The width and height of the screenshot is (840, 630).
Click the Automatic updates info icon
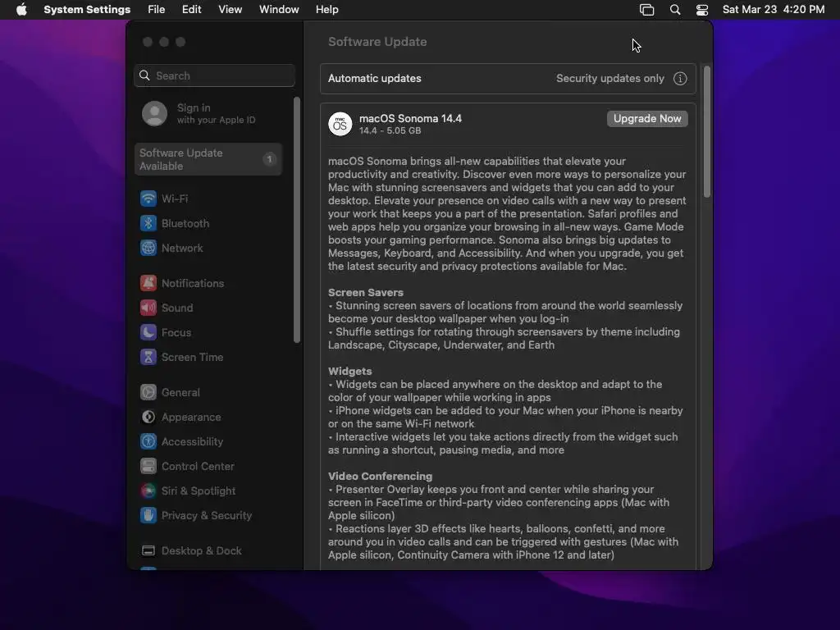pos(680,79)
